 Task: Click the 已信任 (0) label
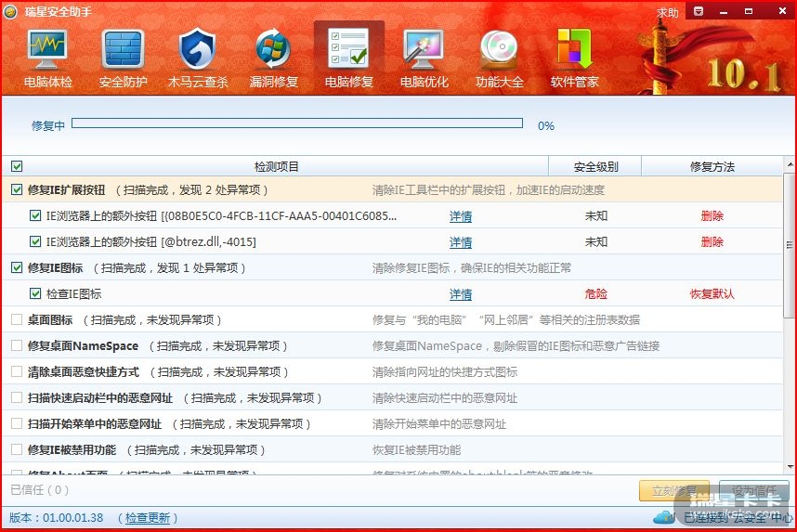[39, 490]
